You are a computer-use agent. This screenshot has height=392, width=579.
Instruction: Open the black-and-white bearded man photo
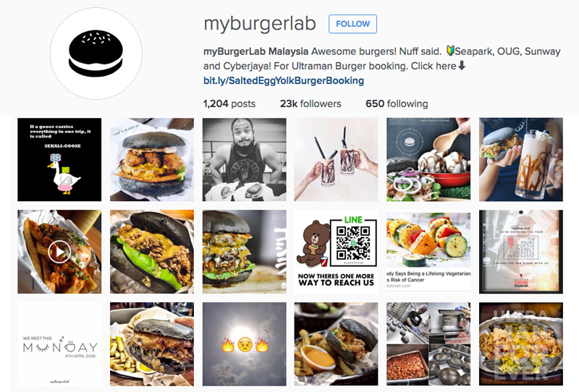pyautogui.click(x=244, y=159)
